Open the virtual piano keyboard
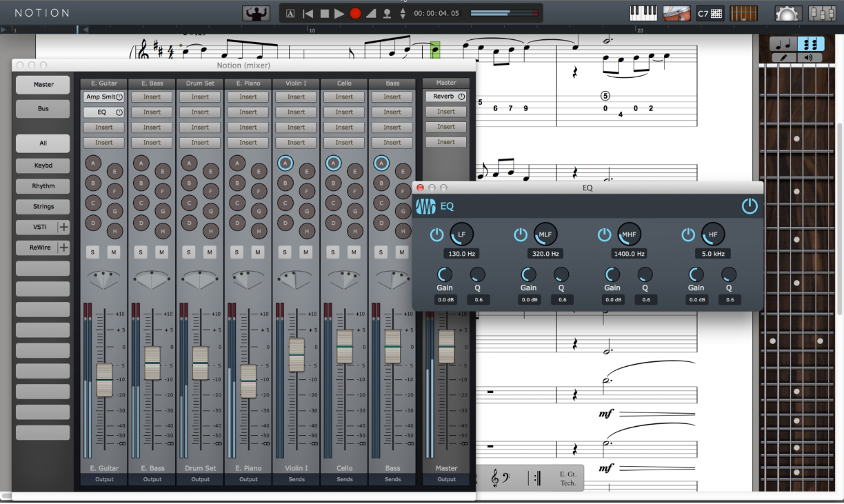The width and height of the screenshot is (844, 504). (643, 12)
